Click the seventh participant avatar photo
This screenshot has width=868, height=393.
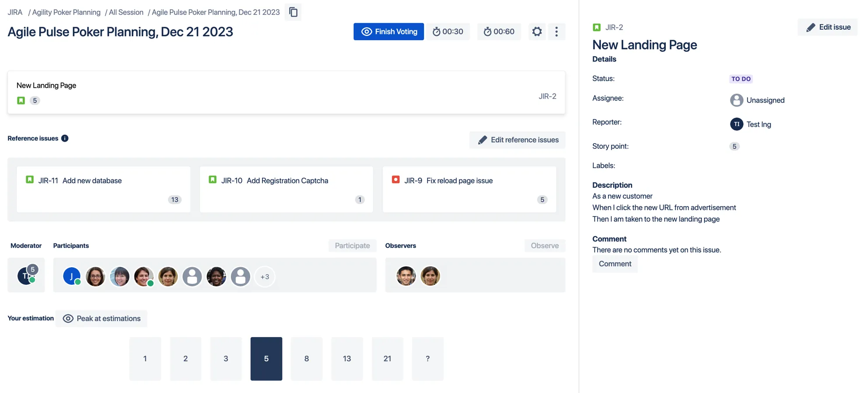point(216,276)
